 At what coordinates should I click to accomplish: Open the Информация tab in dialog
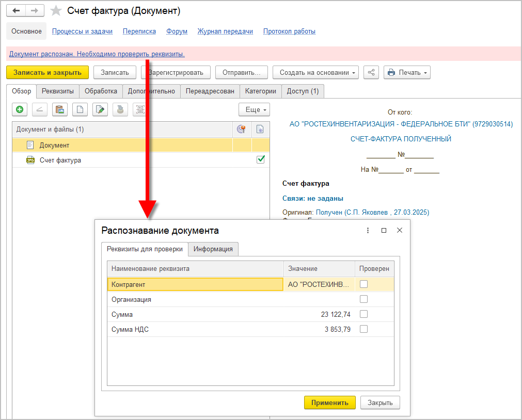213,249
